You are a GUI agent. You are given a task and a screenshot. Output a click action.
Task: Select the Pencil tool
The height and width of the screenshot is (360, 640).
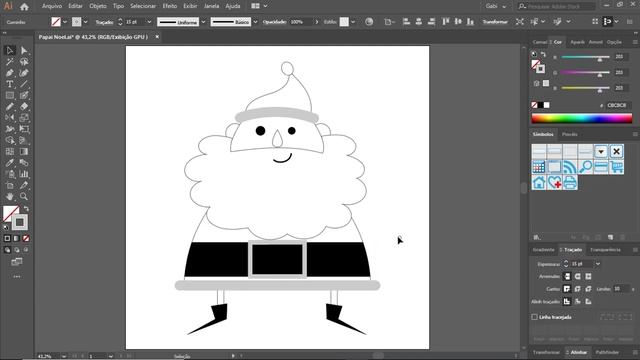point(9,107)
